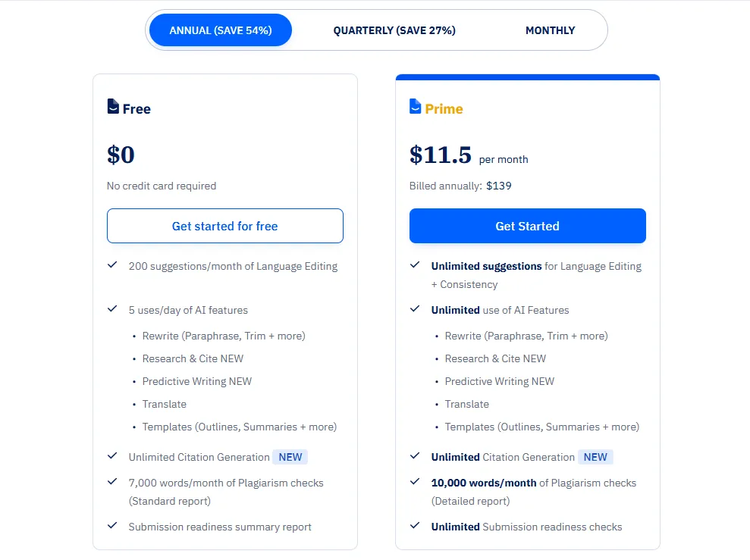This screenshot has height=560, width=750.
Task: Switch to the QUARTERLY (SAVE 27%) tab
Action: 394,30
